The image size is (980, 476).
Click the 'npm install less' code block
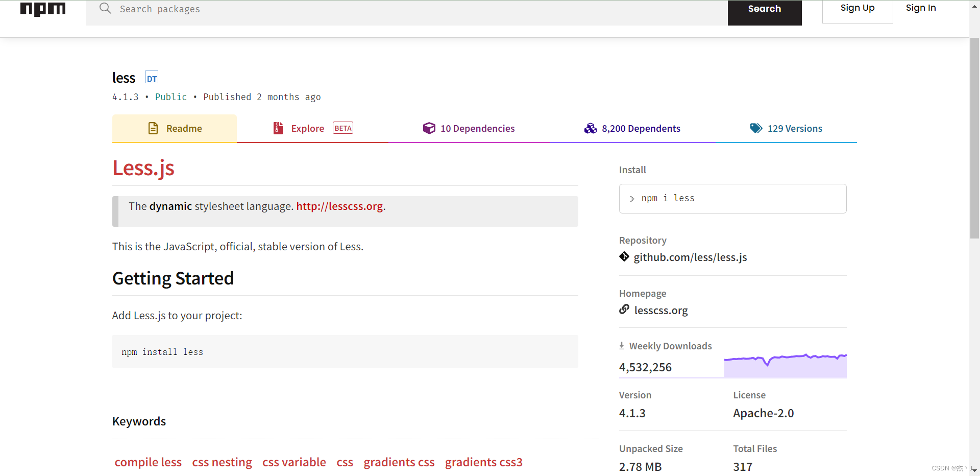(345, 351)
